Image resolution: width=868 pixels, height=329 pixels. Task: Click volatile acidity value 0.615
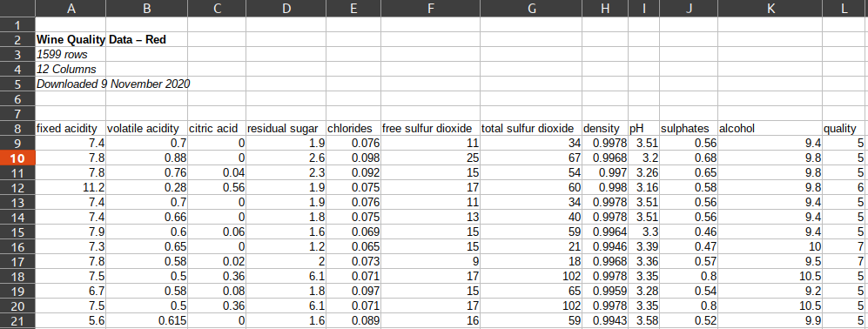(x=146, y=320)
